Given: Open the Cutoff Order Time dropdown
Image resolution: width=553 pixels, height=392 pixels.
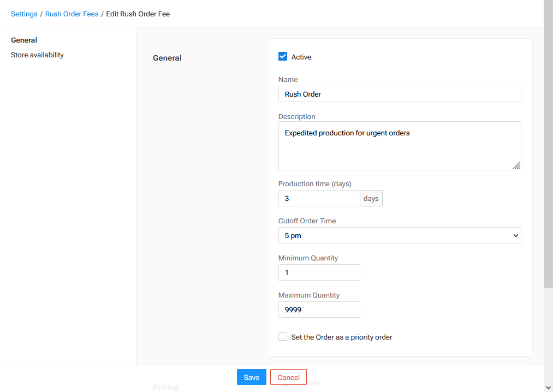Looking at the screenshot, I should tap(399, 235).
